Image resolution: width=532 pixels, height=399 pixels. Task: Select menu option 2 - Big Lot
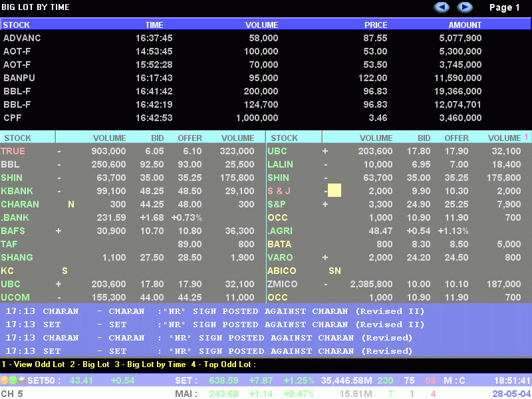(90, 364)
